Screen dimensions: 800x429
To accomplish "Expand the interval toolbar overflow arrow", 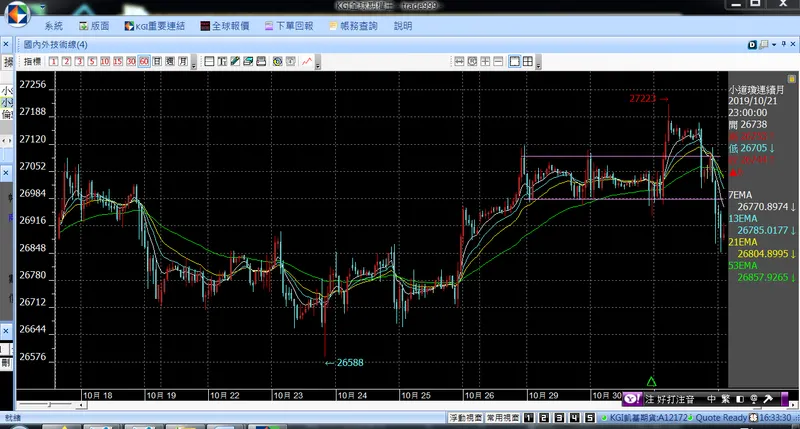I will pos(194,63).
